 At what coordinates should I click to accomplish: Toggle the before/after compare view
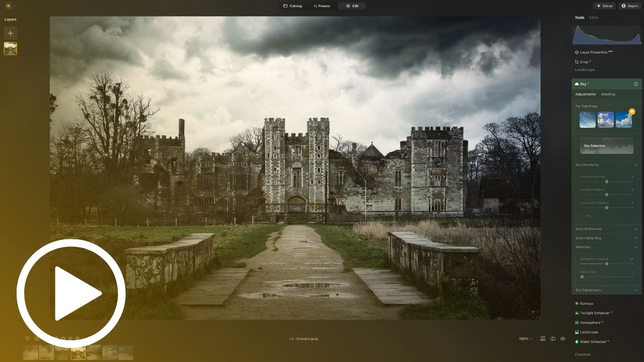pyautogui.click(x=553, y=339)
